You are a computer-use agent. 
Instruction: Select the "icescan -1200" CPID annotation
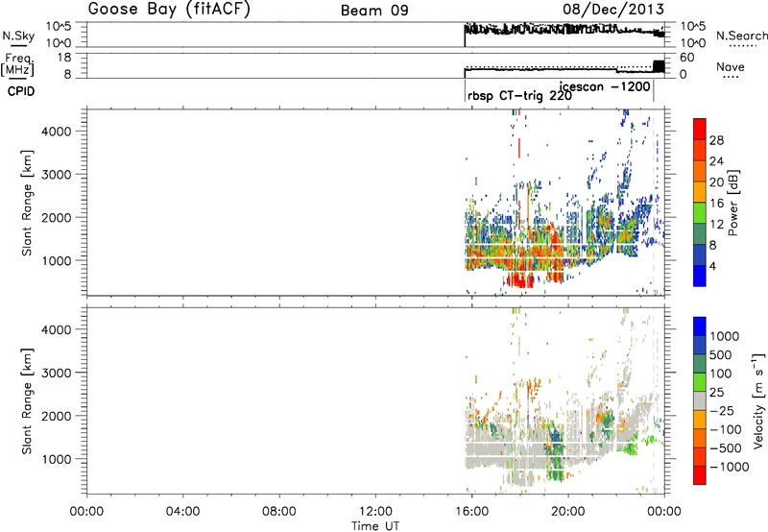[x=605, y=86]
